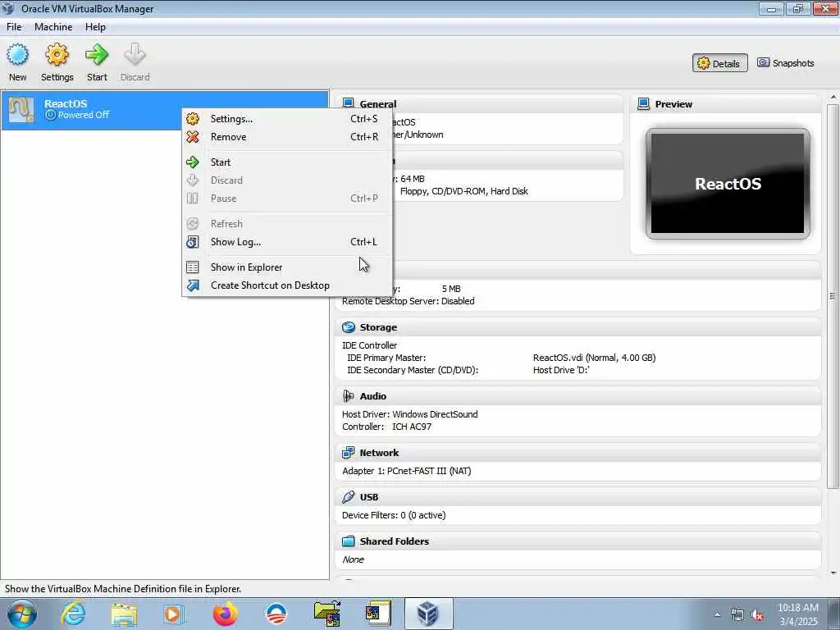Viewport: 840px width, 630px height.
Task: Click the 'IDE Controller' text in Storage
Action: [370, 345]
